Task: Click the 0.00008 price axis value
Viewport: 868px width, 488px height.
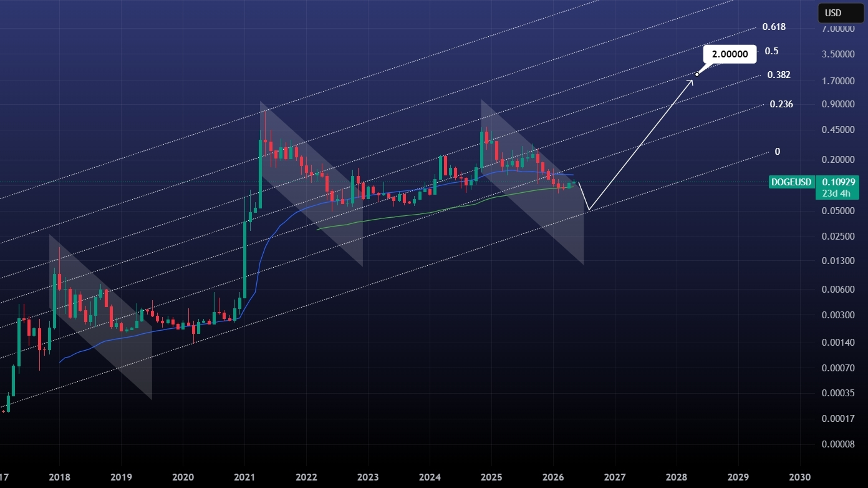Action: click(838, 444)
